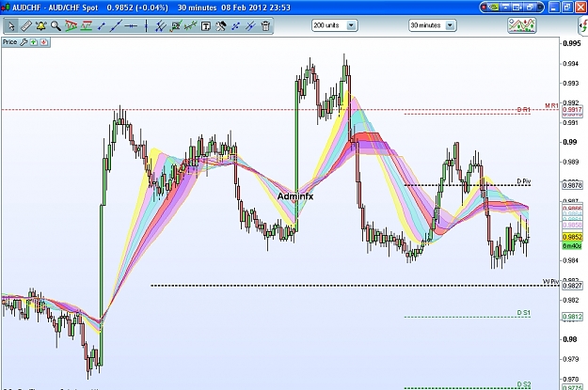
Task: Select the vertical line tool
Action: (x=146, y=26)
